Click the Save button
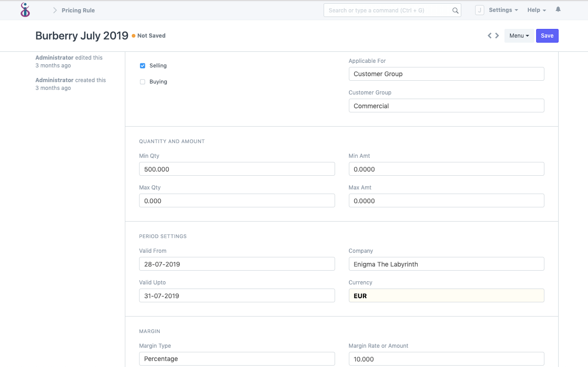Screen dimensions: 588x367 click(547, 35)
